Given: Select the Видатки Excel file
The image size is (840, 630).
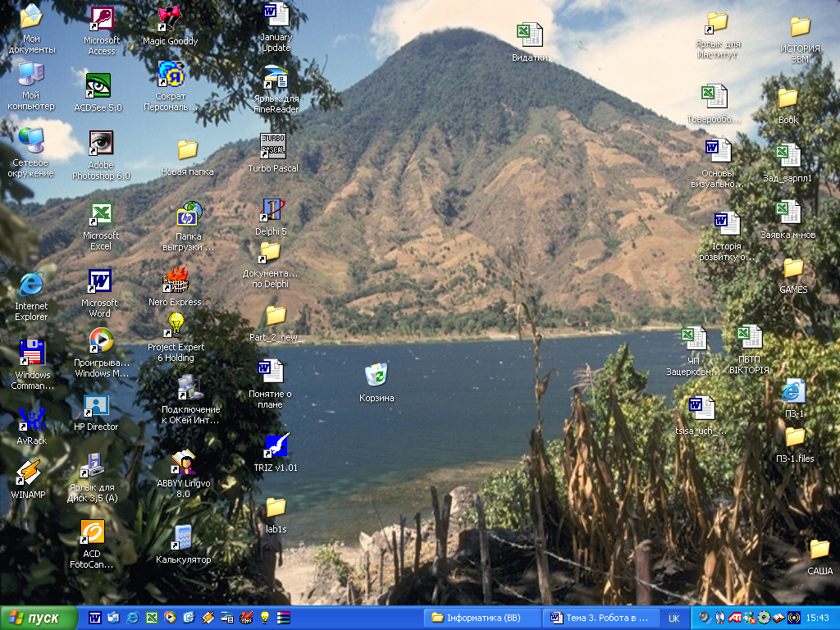Looking at the screenshot, I should (530, 35).
